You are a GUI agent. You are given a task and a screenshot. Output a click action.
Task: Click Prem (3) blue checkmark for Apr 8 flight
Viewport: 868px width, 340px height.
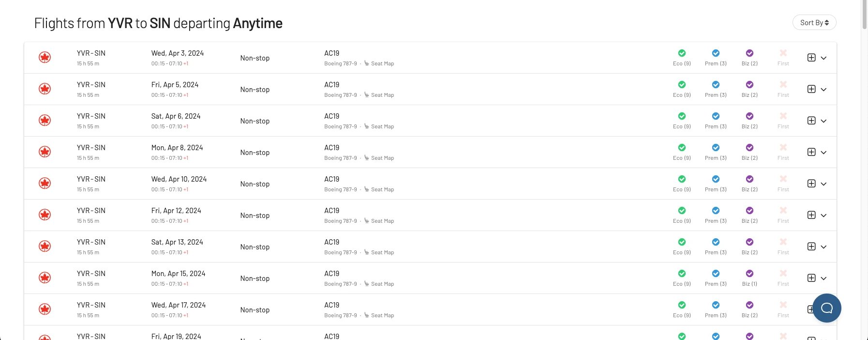point(716,148)
